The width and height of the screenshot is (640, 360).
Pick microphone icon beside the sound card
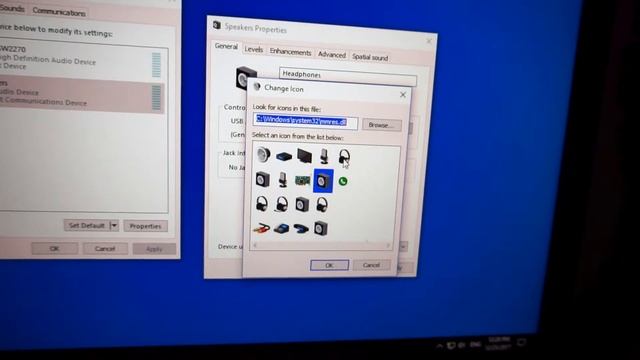tap(282, 180)
